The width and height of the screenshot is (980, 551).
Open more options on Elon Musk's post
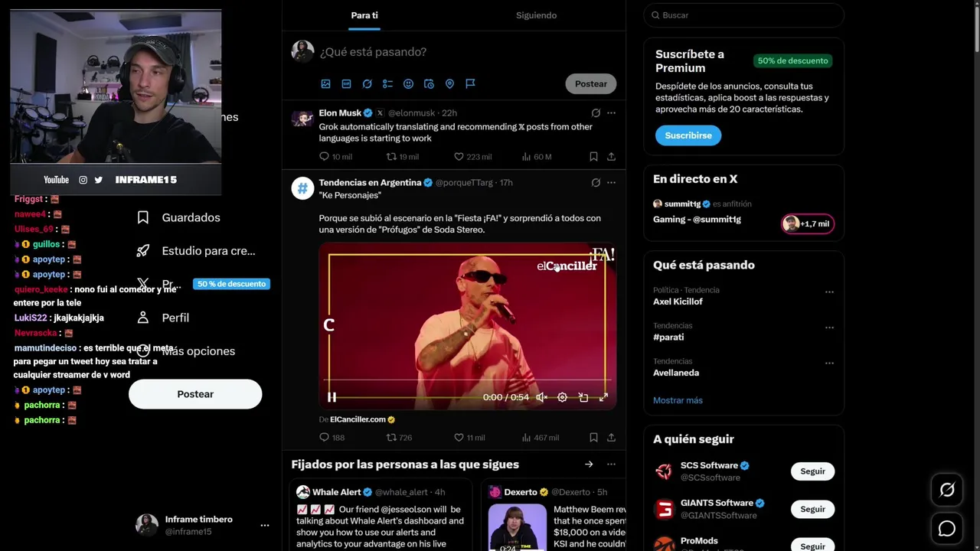pyautogui.click(x=611, y=112)
